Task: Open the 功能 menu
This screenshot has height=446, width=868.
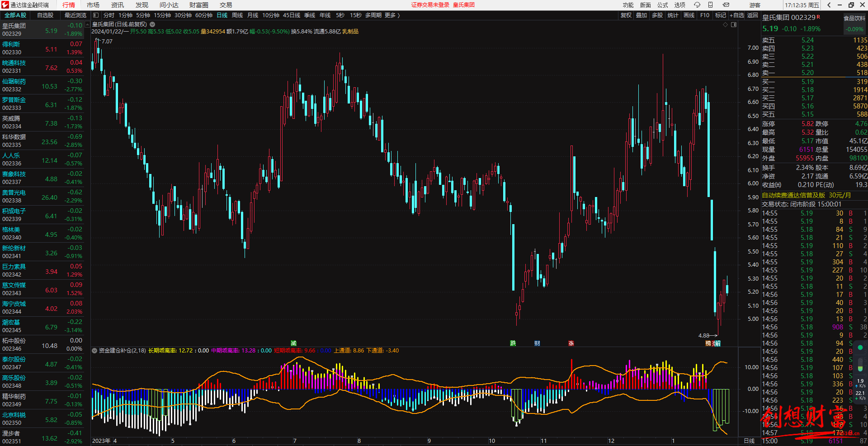Action: [x=628, y=5]
